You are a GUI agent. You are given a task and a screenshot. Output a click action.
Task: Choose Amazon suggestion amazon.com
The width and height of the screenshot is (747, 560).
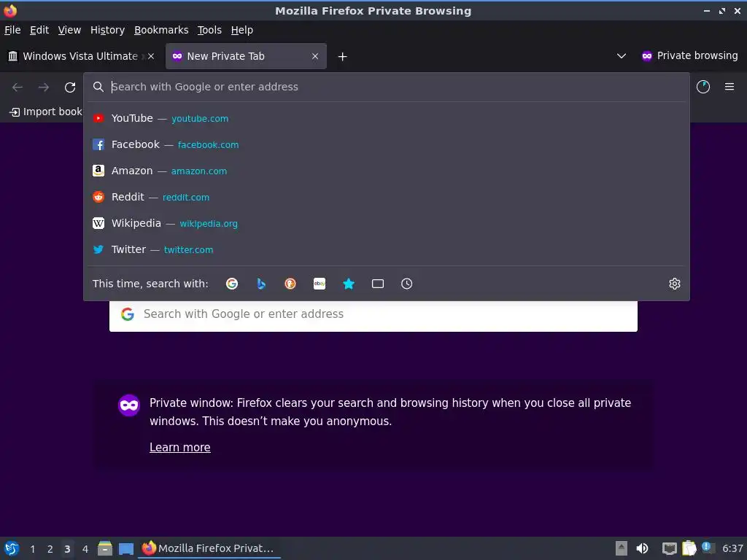tap(387, 171)
